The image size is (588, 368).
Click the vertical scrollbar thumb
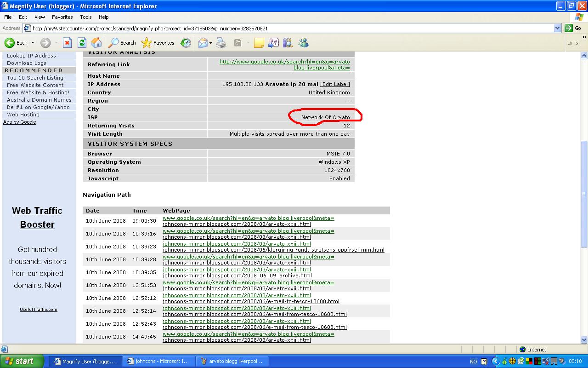pyautogui.click(x=584, y=194)
